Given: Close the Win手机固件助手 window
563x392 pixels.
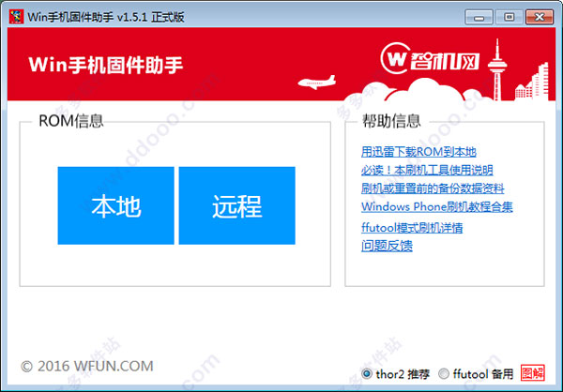Looking at the screenshot, I should click(540, 17).
